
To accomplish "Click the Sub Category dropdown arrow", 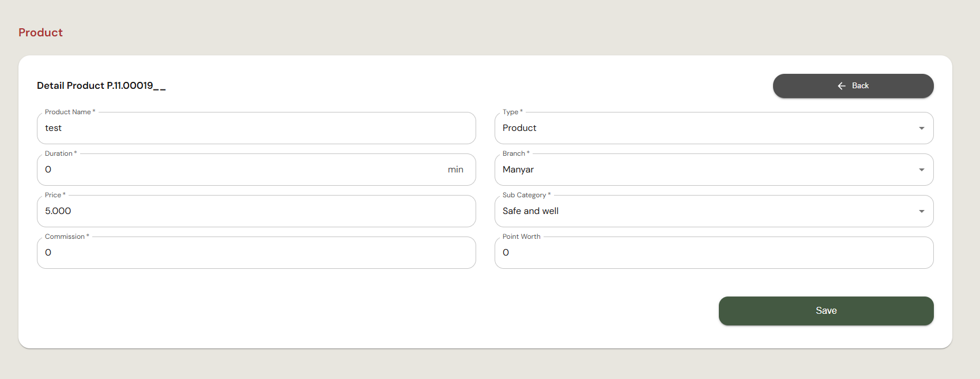I will click(x=922, y=211).
